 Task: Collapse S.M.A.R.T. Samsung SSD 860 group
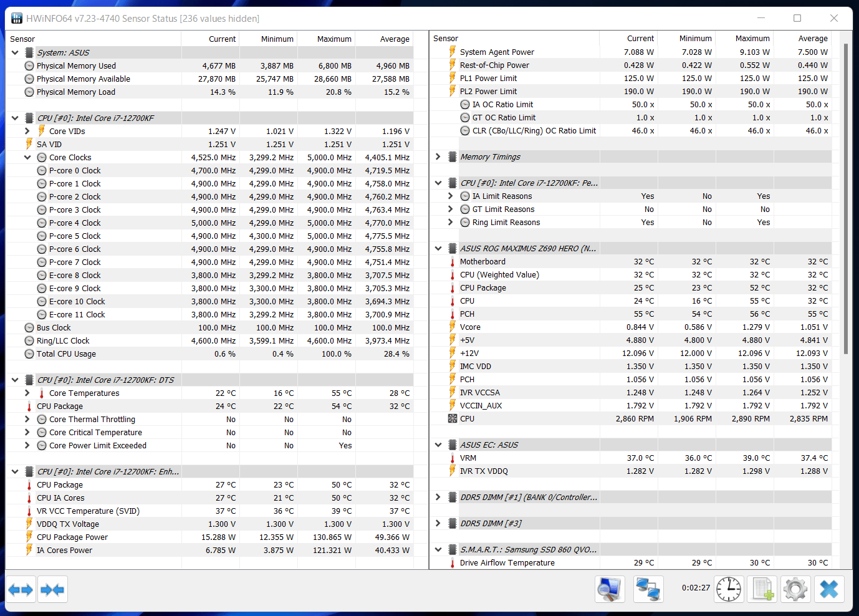[438, 550]
